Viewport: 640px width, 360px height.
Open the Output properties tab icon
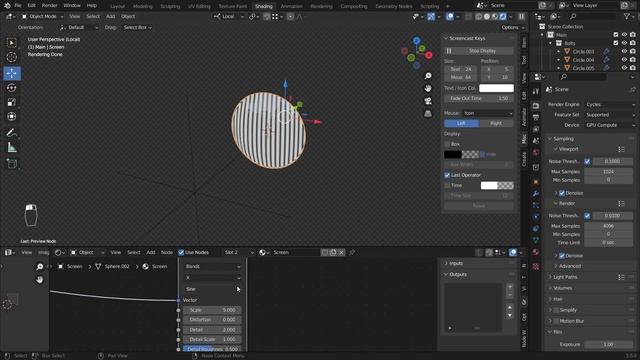point(536,118)
